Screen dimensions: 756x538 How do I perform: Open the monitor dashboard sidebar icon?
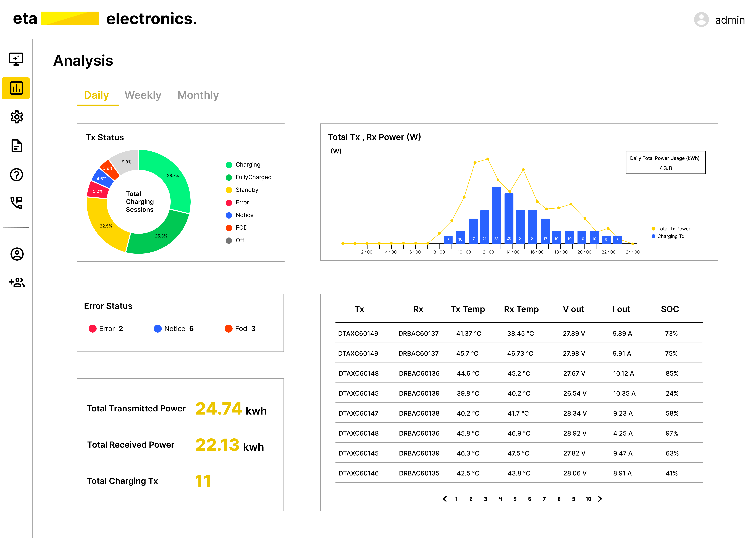(x=16, y=59)
